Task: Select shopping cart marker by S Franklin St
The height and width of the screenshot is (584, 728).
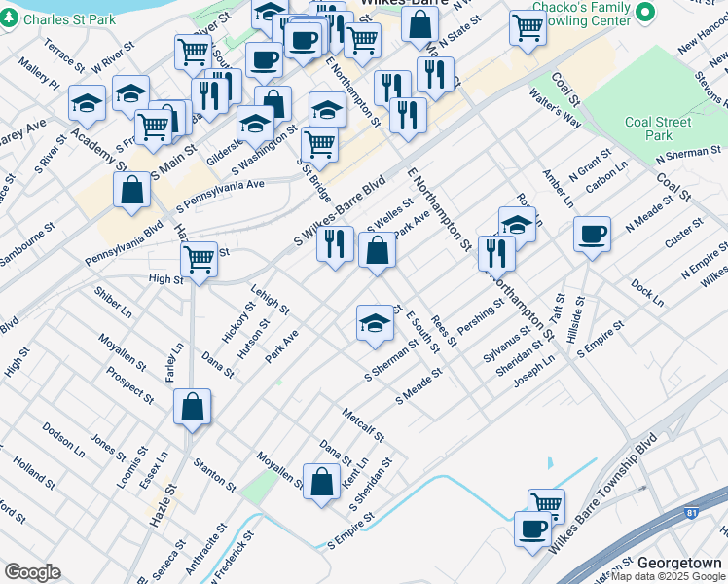Action: tap(153, 130)
